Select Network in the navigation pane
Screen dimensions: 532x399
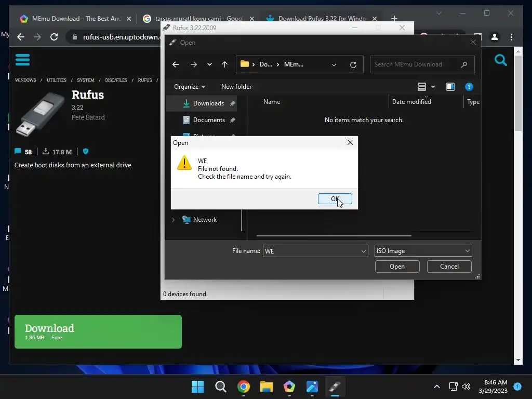pyautogui.click(x=205, y=220)
